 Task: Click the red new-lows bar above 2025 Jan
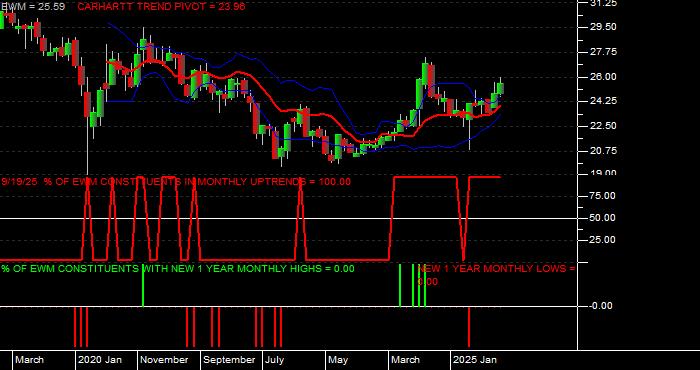(x=469, y=327)
